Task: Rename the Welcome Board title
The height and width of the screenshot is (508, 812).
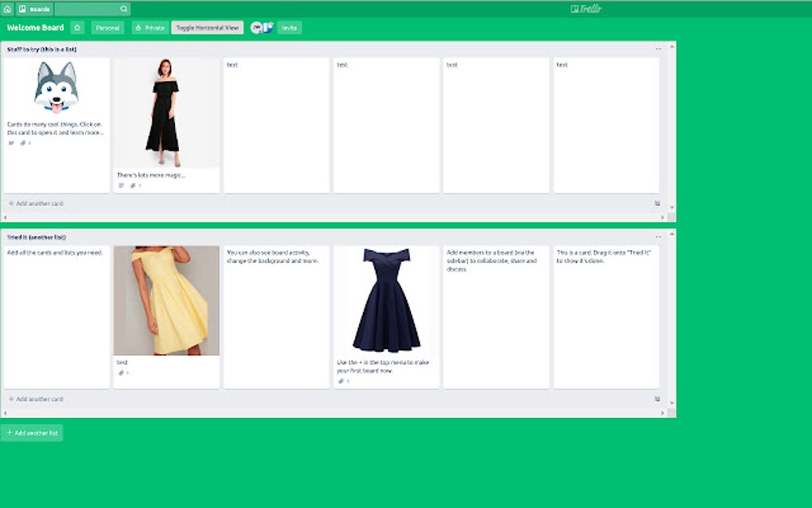Action: pos(35,28)
